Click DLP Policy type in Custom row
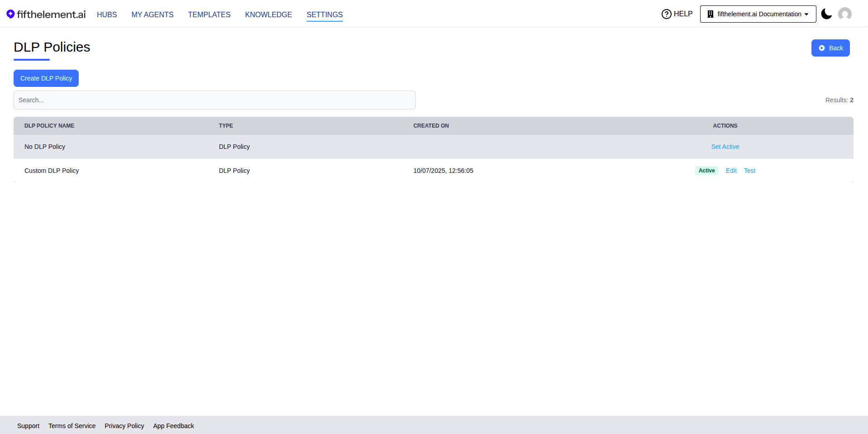This screenshot has height=434, width=868. coord(234,171)
